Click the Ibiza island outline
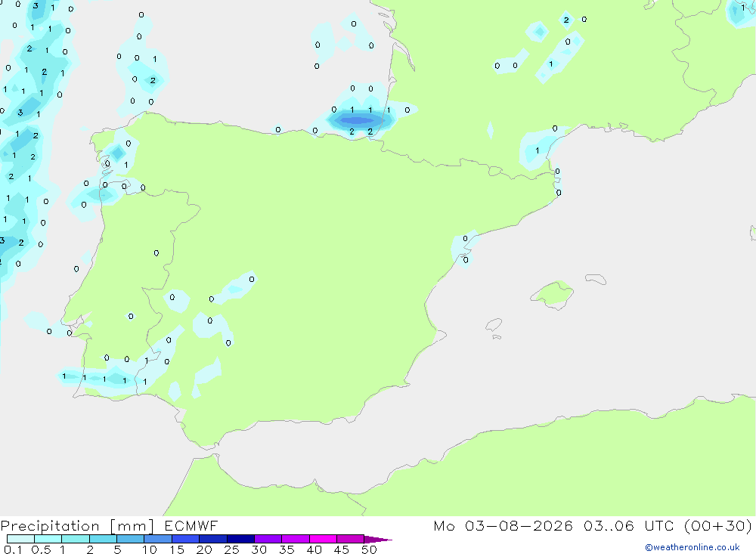The image size is (756, 554). (494, 326)
